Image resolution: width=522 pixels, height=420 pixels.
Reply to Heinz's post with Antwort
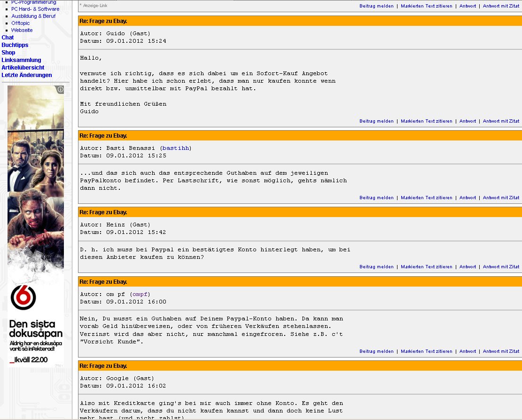pyautogui.click(x=468, y=267)
